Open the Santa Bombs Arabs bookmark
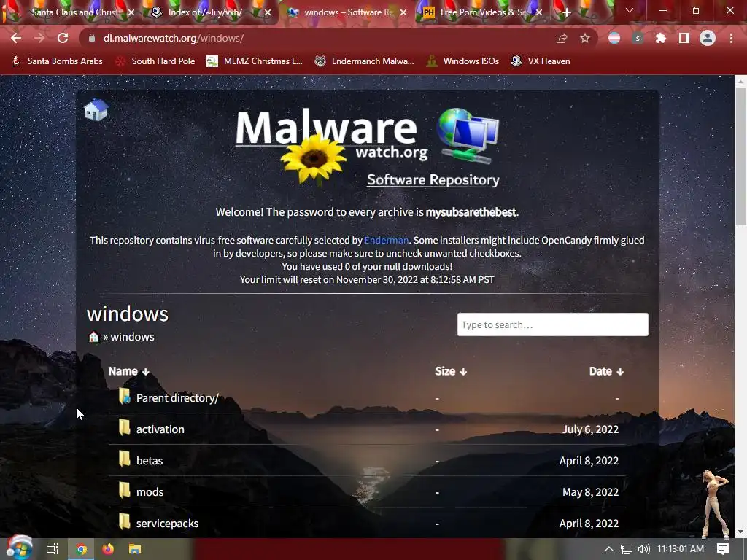 click(x=57, y=61)
